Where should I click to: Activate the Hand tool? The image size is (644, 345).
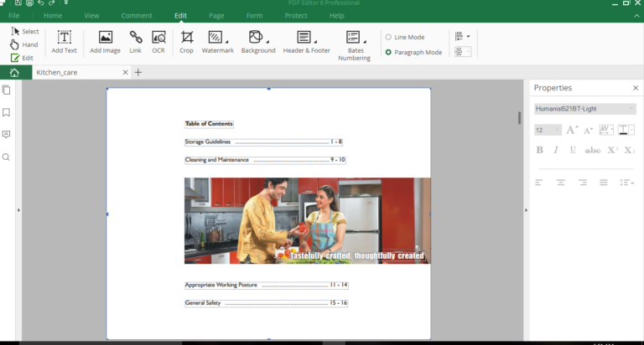[x=24, y=44]
